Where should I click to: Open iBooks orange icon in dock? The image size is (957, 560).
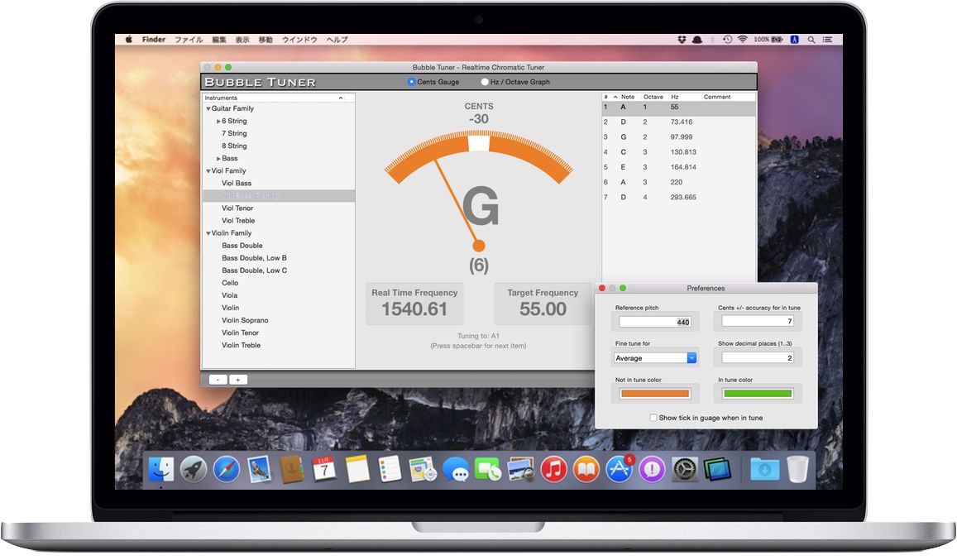pos(586,470)
